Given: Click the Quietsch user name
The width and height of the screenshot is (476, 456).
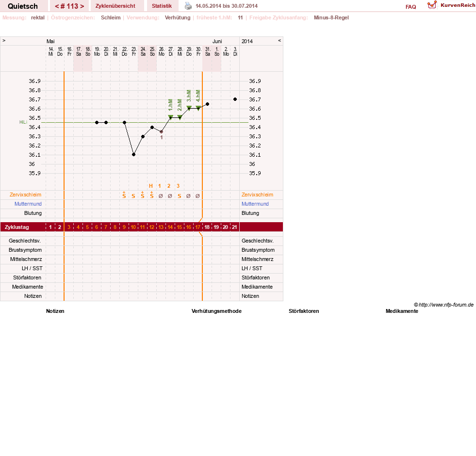Looking at the screenshot, I should pyautogui.click(x=23, y=6).
